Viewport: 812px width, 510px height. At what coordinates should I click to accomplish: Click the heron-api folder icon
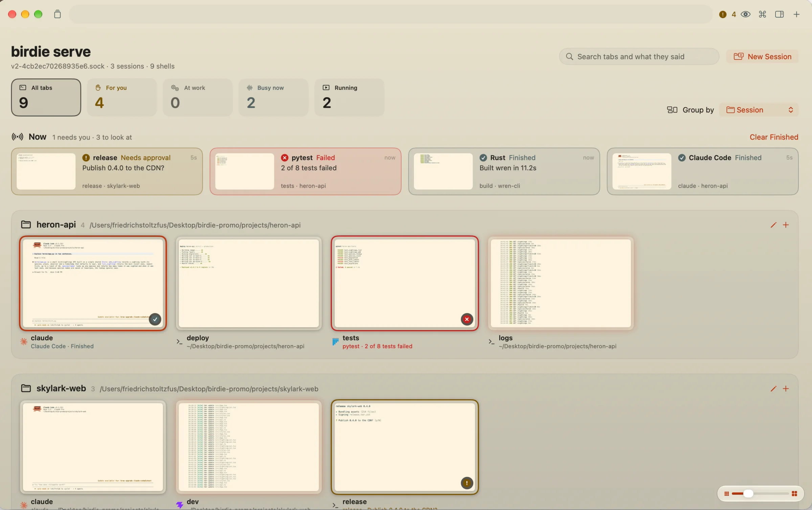click(26, 225)
